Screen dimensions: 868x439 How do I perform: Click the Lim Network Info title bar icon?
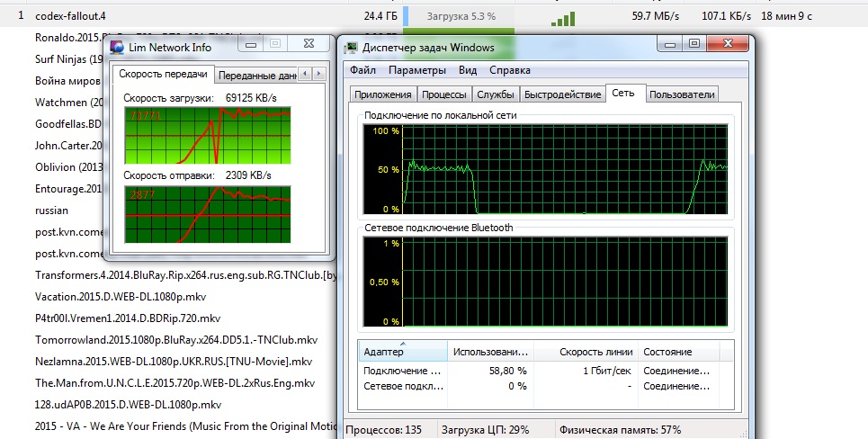point(118,47)
